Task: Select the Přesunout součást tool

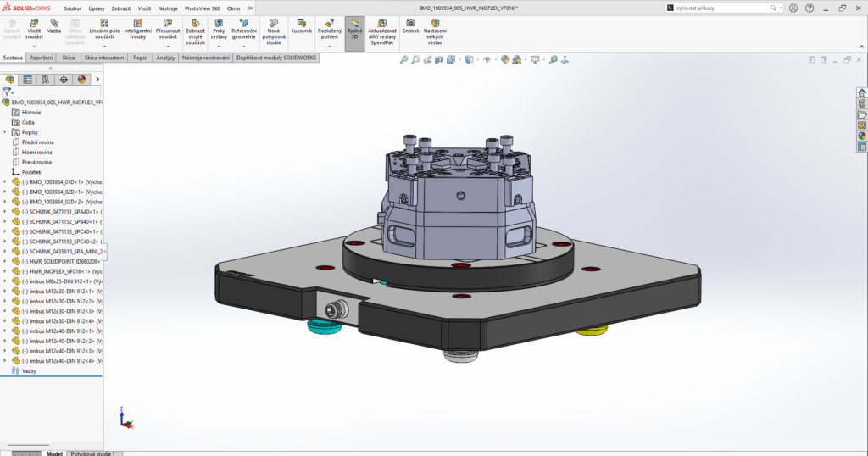Action: [168, 29]
